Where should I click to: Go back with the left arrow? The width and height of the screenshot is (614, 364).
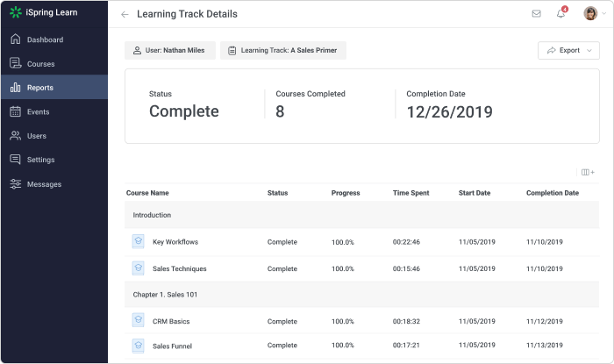125,15
